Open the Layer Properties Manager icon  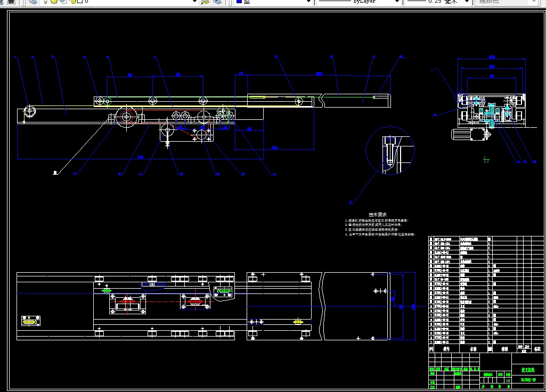point(33,2)
